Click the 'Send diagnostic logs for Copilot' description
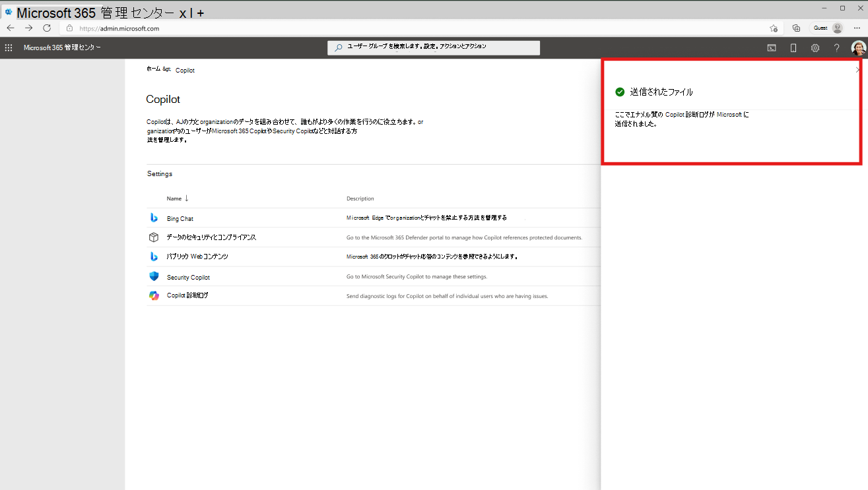 pos(448,296)
